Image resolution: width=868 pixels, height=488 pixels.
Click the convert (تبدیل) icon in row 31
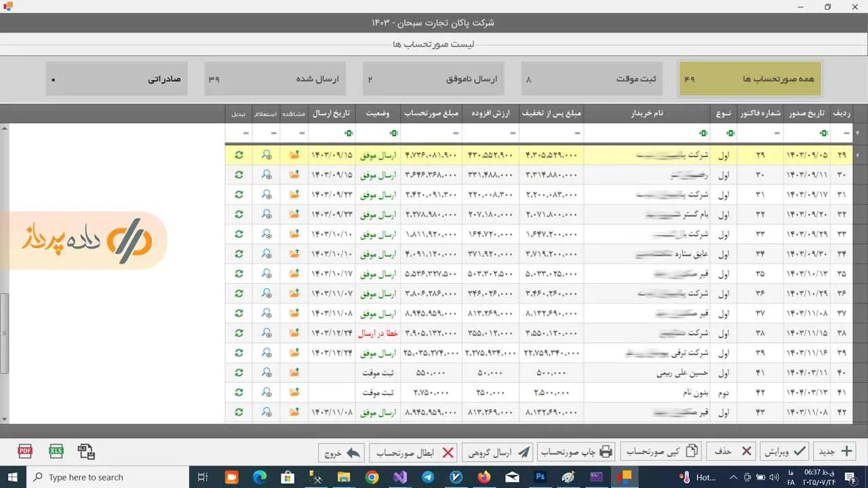click(x=239, y=195)
